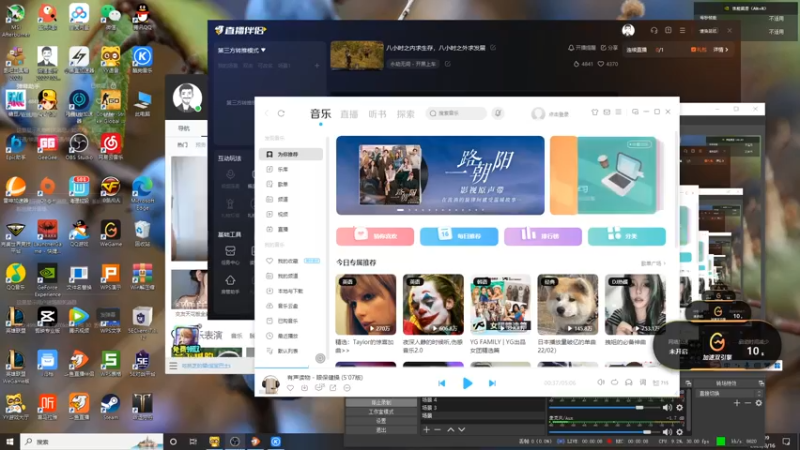Open the Windows Start menu

10,441
